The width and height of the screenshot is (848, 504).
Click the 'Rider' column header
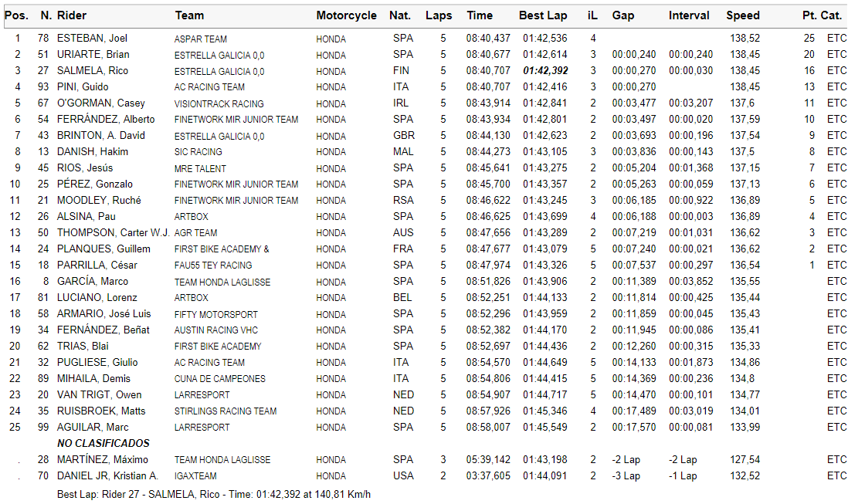[72, 15]
